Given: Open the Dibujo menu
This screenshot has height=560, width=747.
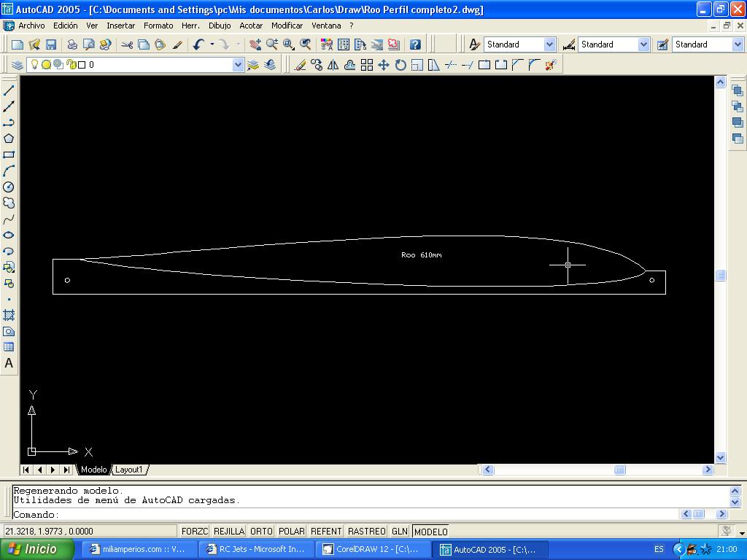Looking at the screenshot, I should (220, 26).
